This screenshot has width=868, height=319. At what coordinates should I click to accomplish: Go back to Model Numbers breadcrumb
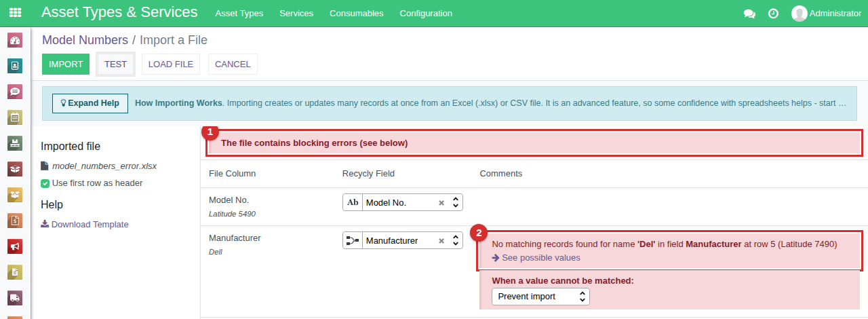(85, 40)
